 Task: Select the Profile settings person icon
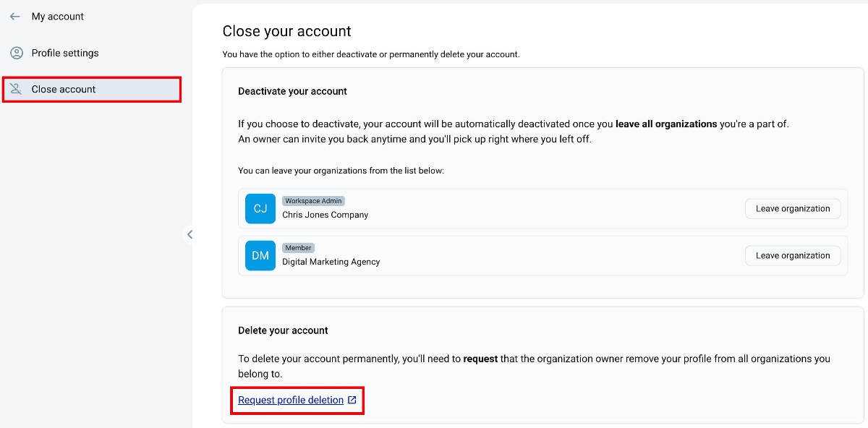(16, 52)
